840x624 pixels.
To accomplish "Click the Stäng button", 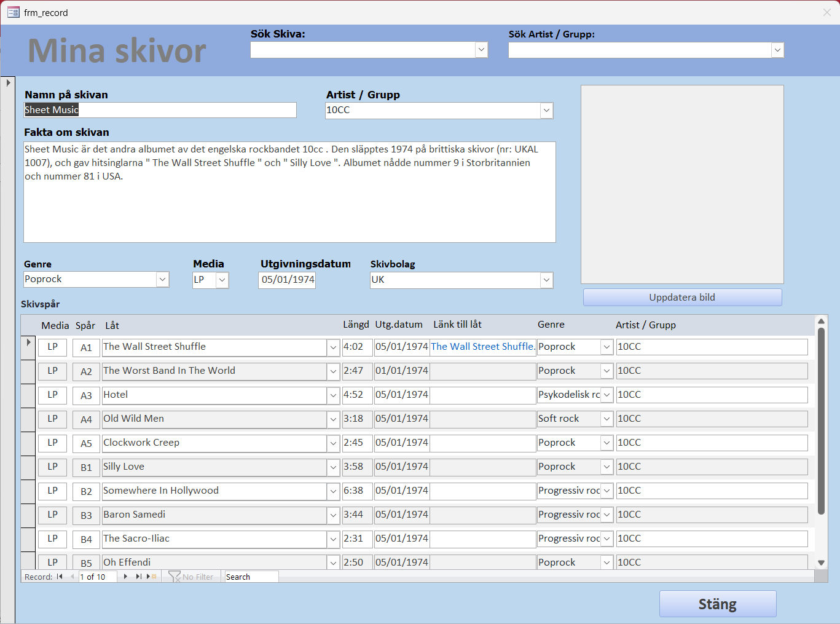I will point(717,604).
